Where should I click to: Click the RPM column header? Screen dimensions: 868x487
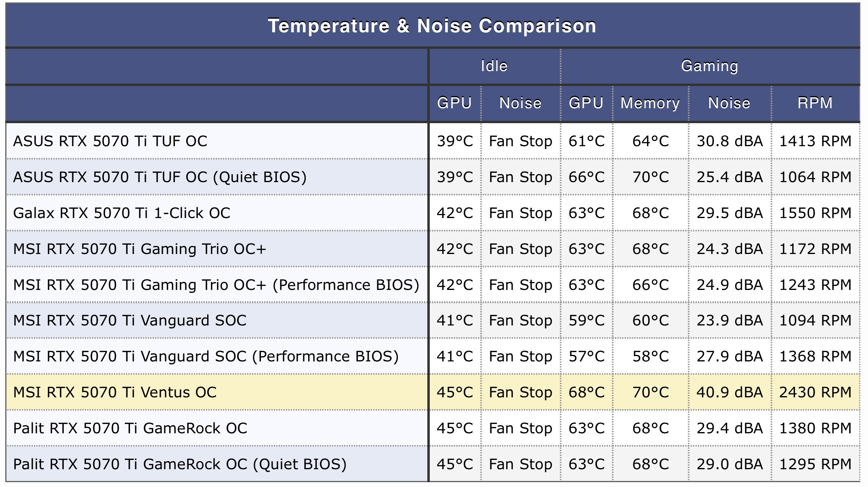[x=815, y=103]
